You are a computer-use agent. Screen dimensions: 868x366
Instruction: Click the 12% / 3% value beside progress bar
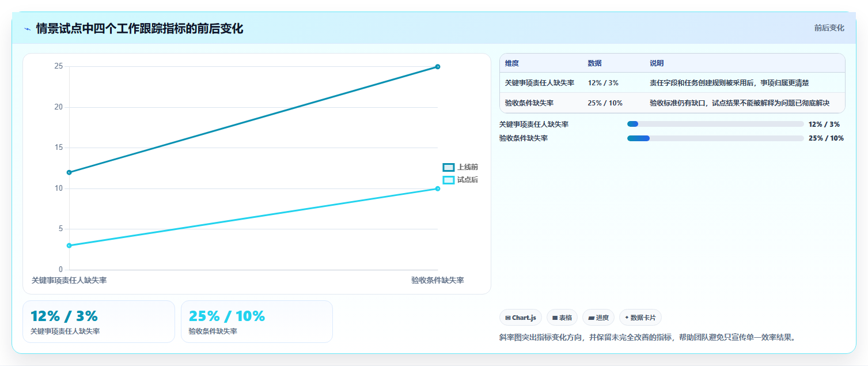[x=824, y=124]
